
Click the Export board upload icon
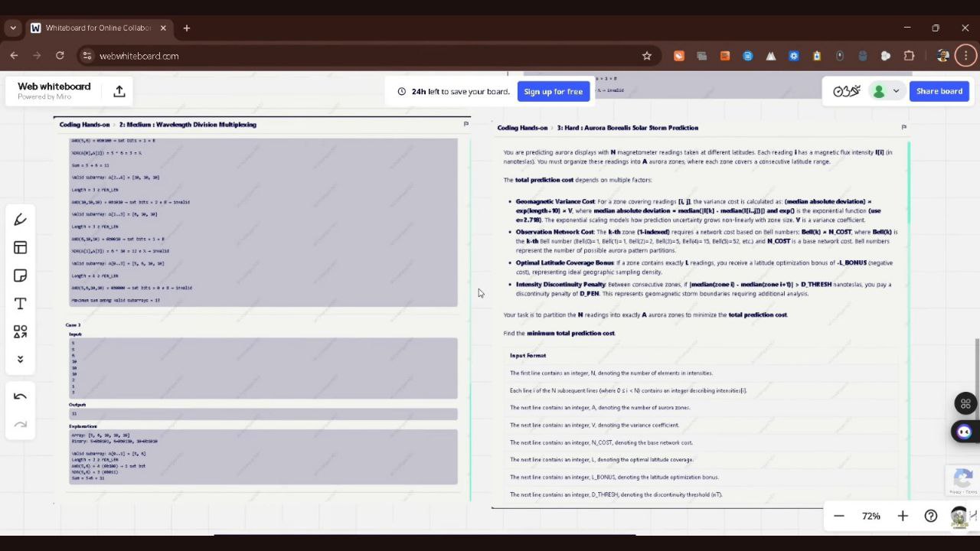pos(119,91)
